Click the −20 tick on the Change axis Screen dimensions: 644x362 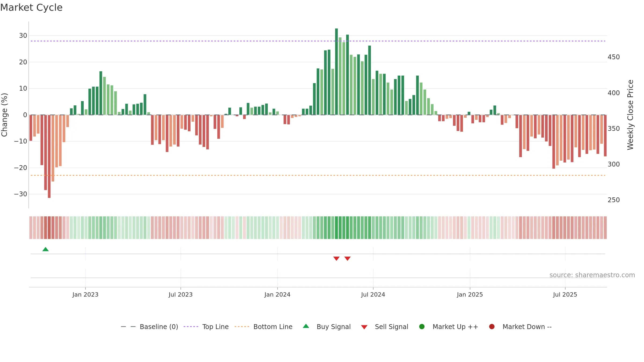click(x=21, y=168)
